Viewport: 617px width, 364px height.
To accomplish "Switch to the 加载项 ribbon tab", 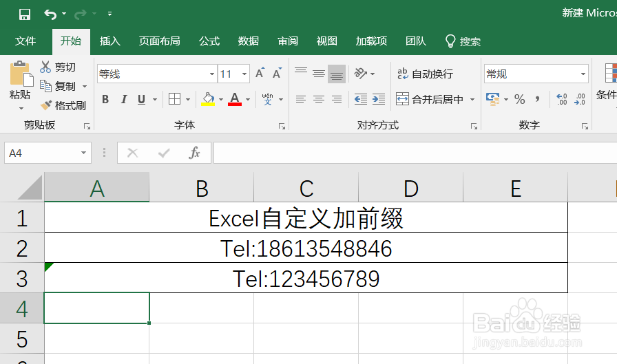I will click(x=371, y=41).
